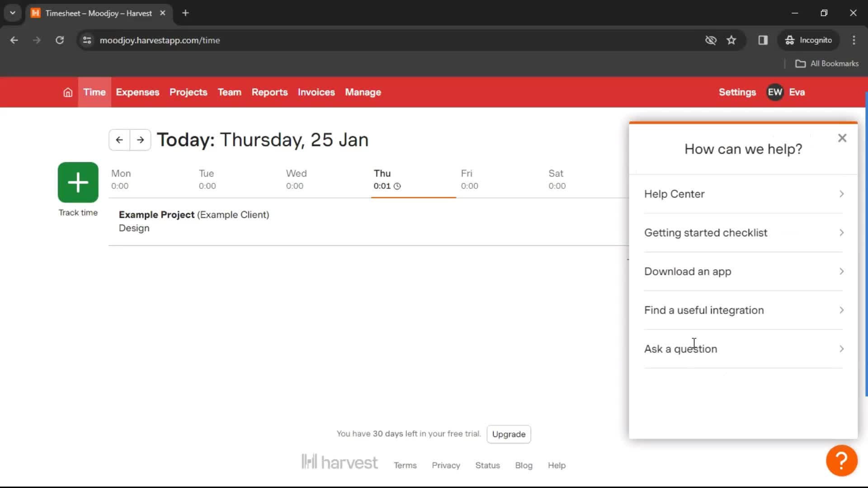Open the Time menu tab
Image resolution: width=868 pixels, height=488 pixels.
(94, 92)
